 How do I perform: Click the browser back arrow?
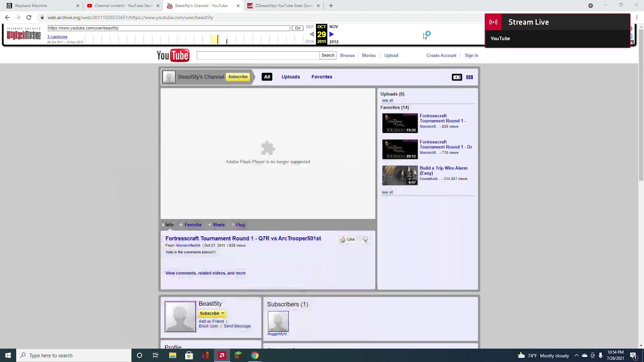point(7,17)
